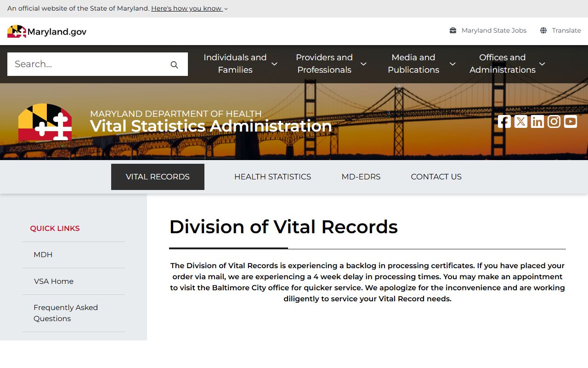Open the Instagram social icon
588x368 pixels.
[554, 121]
